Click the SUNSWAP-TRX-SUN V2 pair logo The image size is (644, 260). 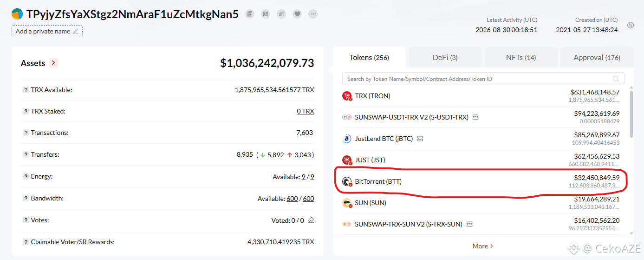[347, 224]
